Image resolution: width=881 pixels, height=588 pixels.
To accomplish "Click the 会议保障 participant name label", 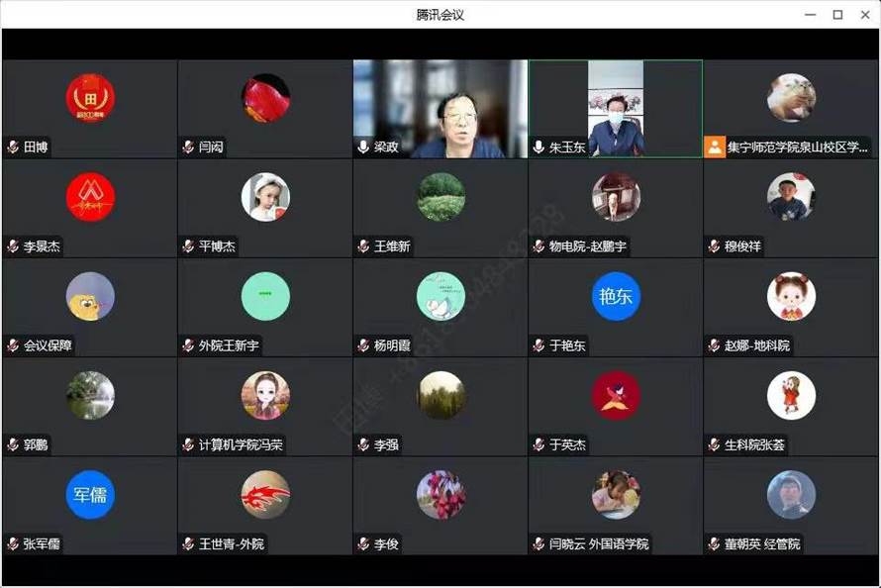I will pos(48,345).
